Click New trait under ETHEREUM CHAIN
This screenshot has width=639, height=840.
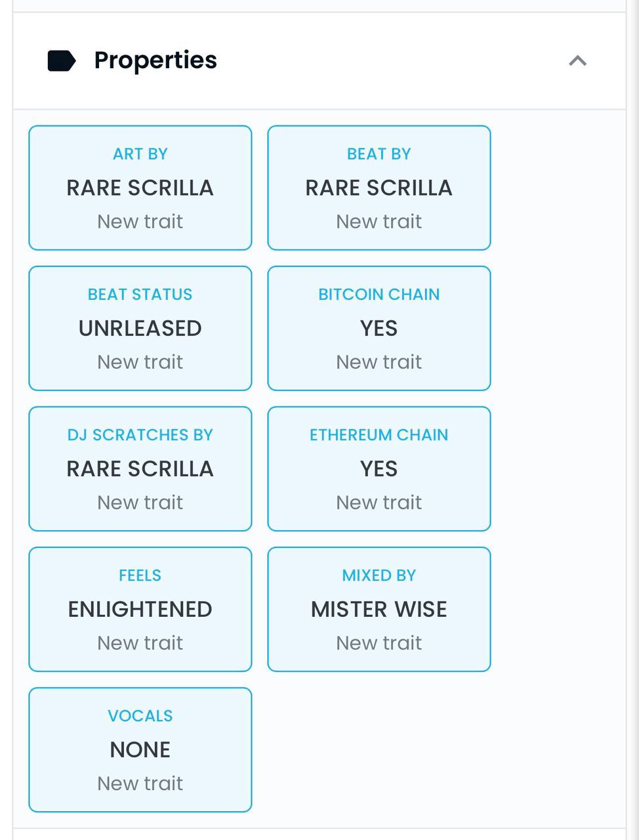379,502
